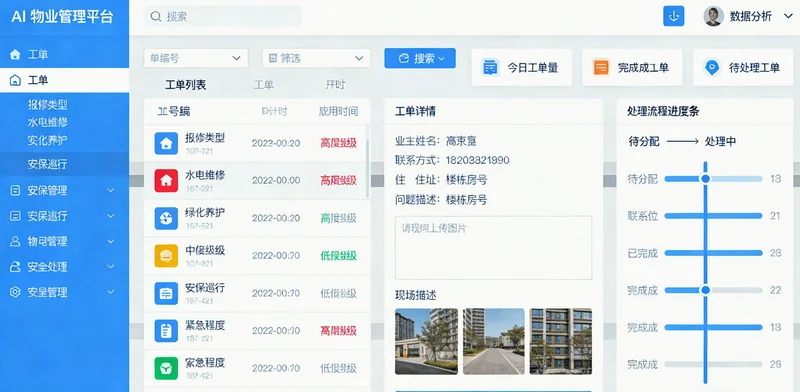Click the 今日工单量 card icon

(x=490, y=67)
